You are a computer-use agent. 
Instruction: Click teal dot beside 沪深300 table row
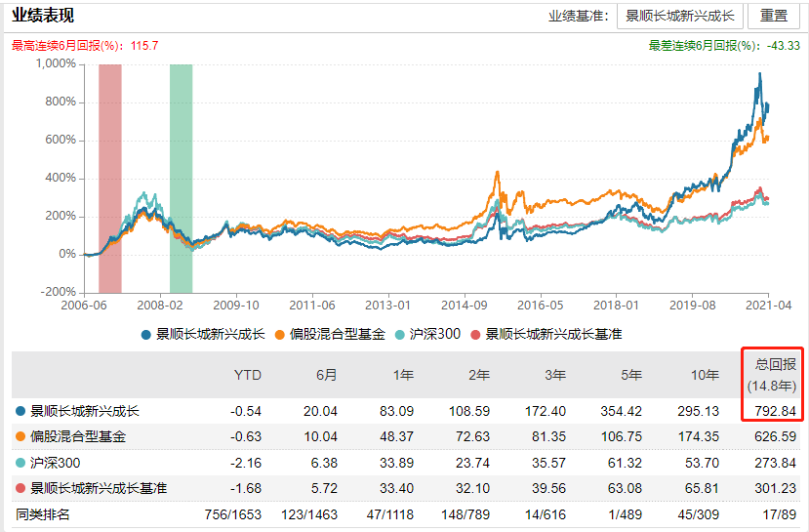(21, 463)
